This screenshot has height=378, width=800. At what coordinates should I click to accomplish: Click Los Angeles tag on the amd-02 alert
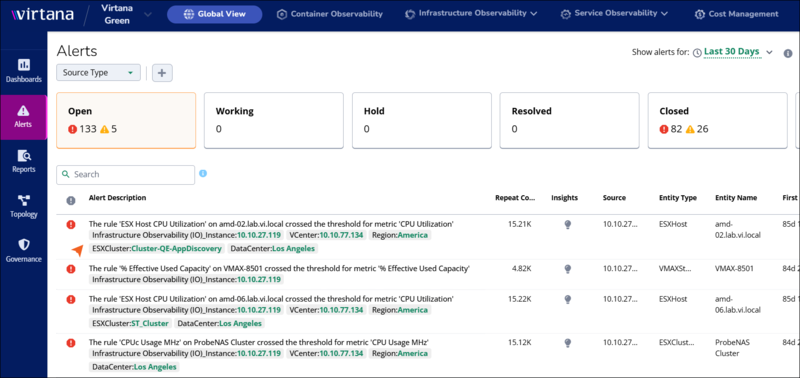click(293, 249)
